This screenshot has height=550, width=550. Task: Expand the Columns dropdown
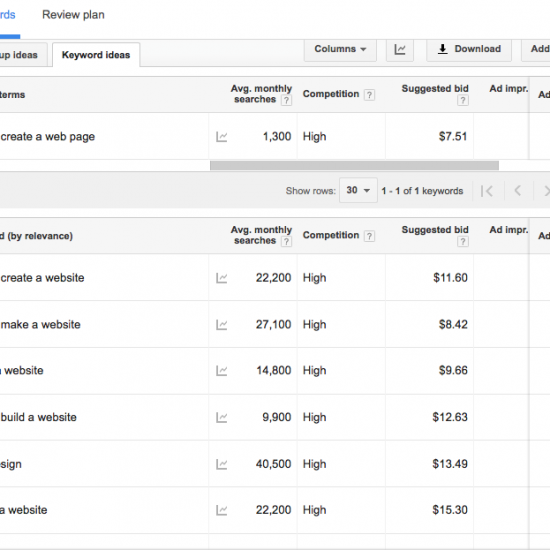[x=340, y=49]
